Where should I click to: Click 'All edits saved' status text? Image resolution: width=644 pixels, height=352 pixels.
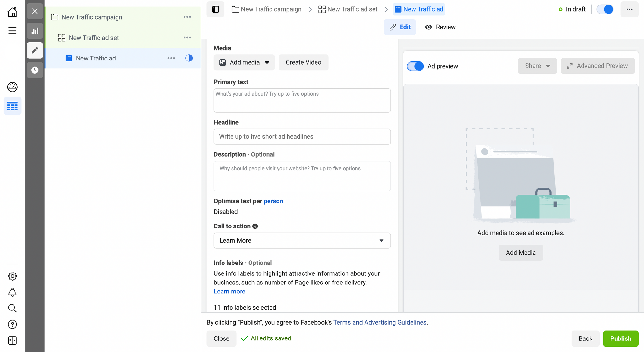pos(271,338)
